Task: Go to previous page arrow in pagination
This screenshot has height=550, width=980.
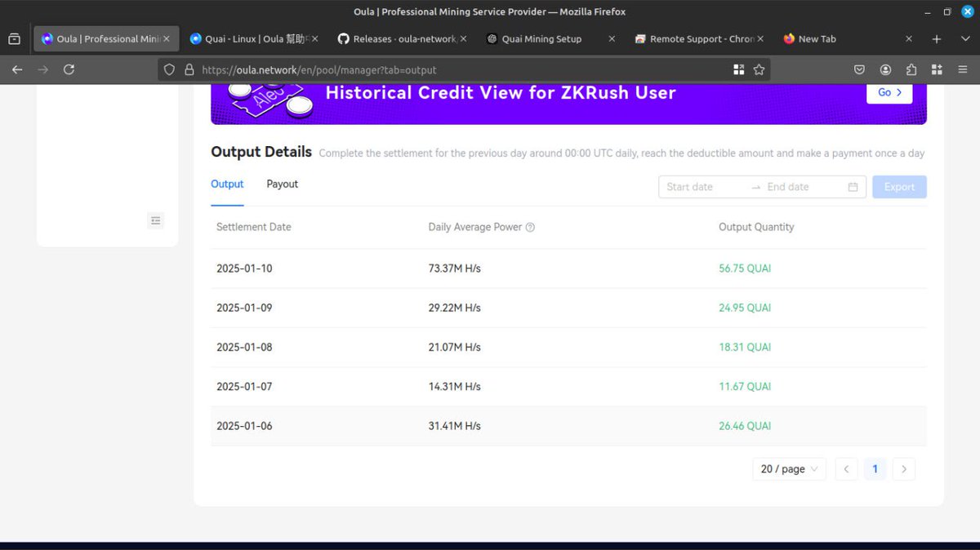Action: tap(846, 469)
